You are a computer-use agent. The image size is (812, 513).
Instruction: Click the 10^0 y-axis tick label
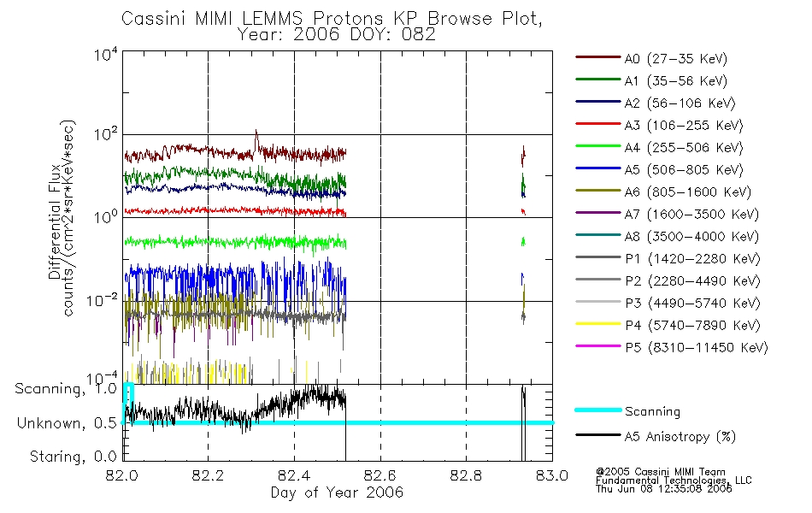[x=105, y=216]
